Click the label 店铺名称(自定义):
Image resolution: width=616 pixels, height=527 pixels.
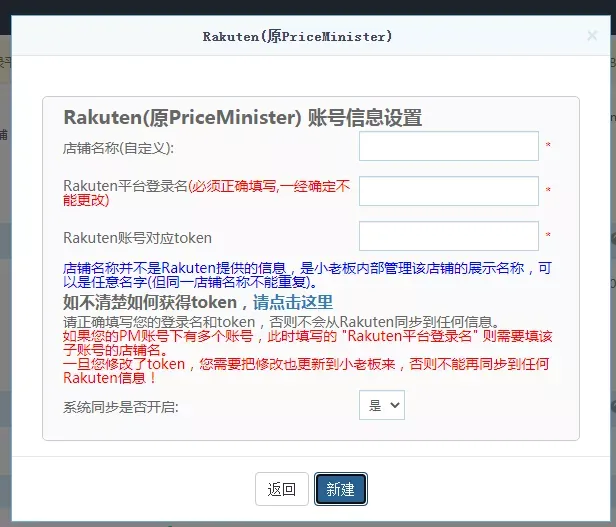(118, 148)
